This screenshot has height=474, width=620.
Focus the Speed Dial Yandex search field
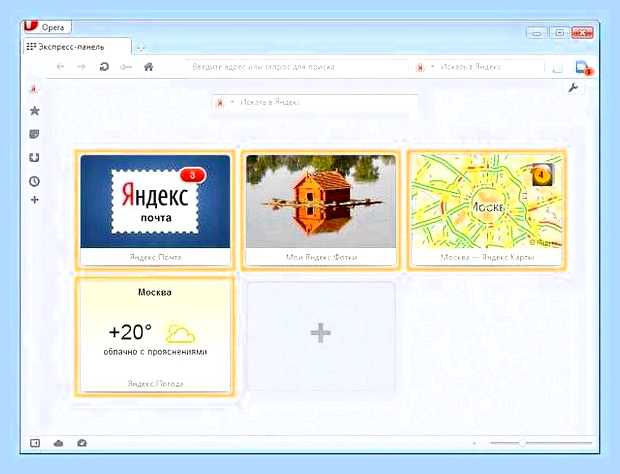(314, 103)
